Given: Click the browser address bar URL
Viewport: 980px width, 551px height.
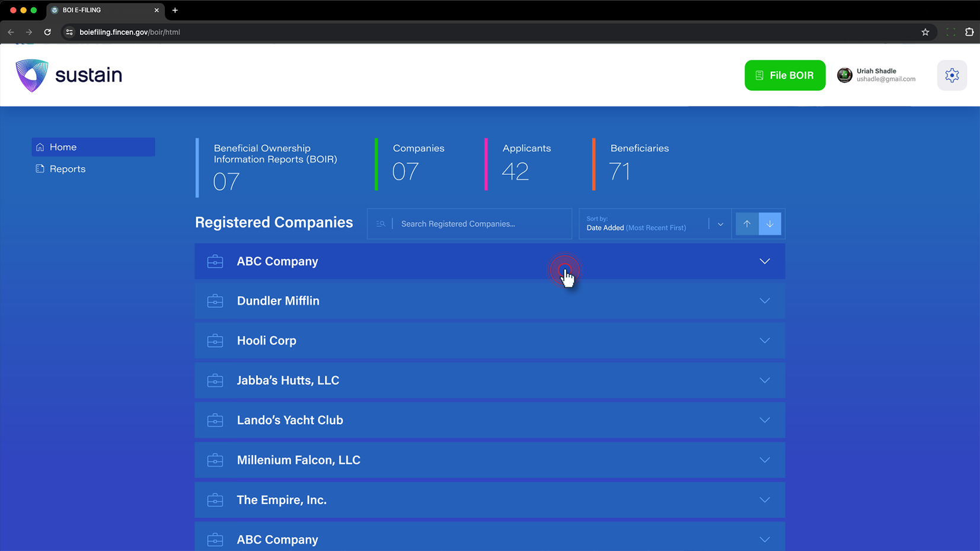Looking at the screenshot, I should click(130, 32).
